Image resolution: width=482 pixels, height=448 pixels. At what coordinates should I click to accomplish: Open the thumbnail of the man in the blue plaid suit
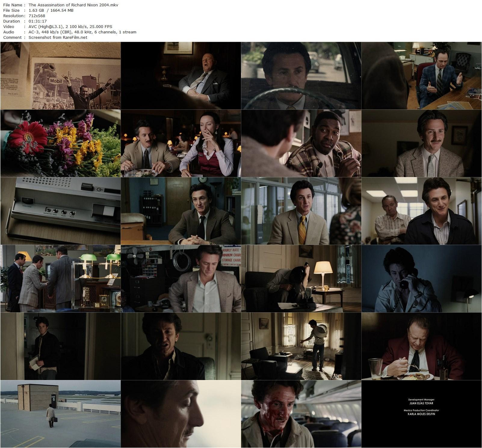(x=422, y=76)
